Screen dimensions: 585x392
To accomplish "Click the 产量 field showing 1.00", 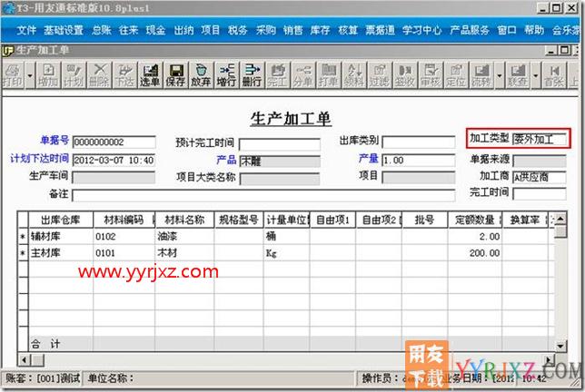I will tap(419, 161).
